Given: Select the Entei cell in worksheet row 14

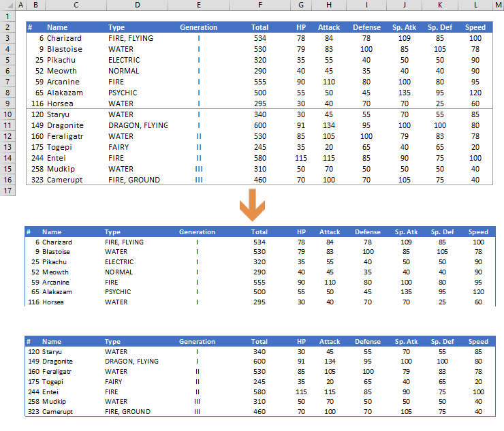Looking at the screenshot, I should [x=76, y=158].
